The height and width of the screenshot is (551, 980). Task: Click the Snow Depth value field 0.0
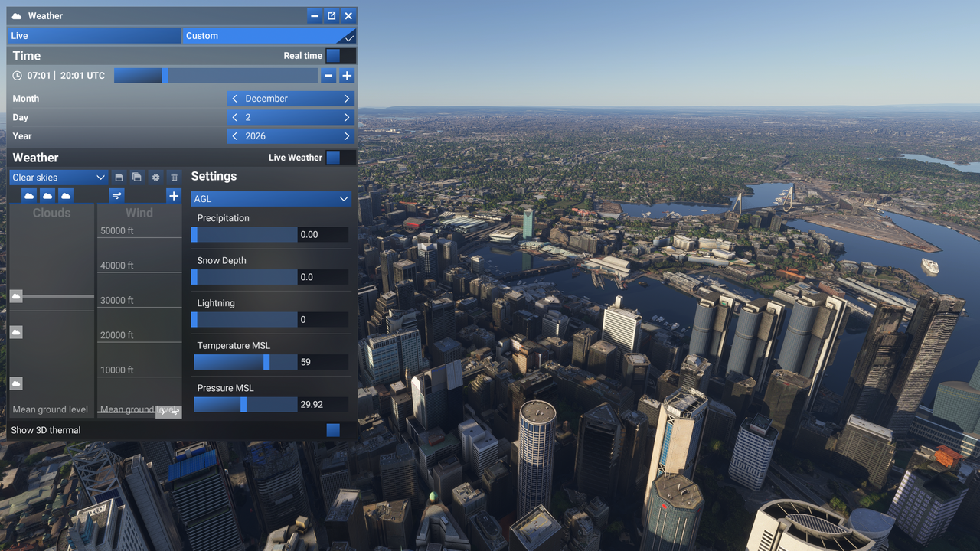[x=323, y=277]
